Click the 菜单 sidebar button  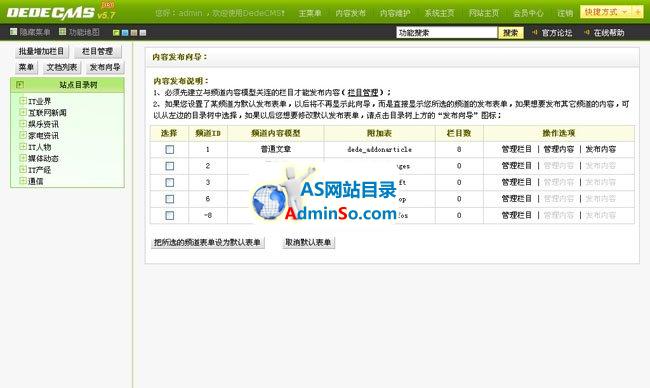click(x=26, y=67)
